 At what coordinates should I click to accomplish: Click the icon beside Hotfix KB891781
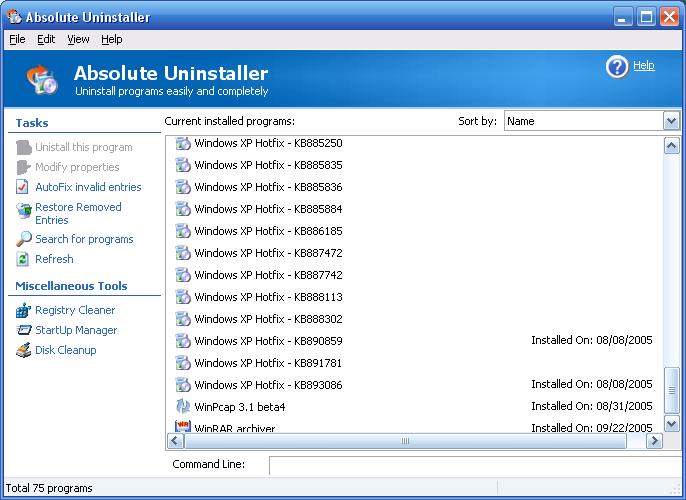tap(183, 363)
